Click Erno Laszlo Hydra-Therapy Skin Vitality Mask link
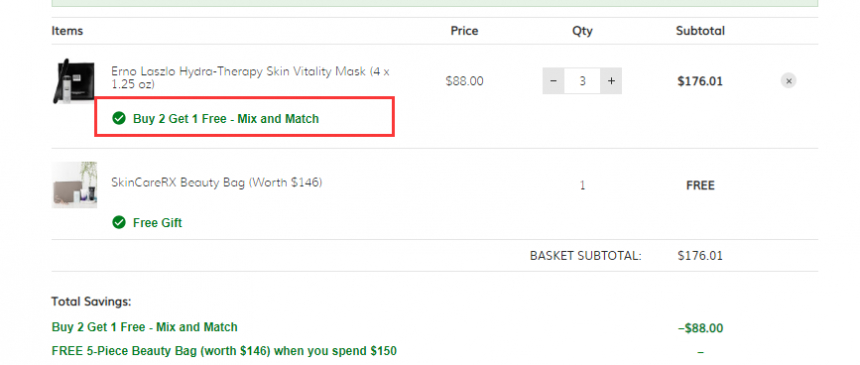Screen dimensions: 860x365 [251, 78]
